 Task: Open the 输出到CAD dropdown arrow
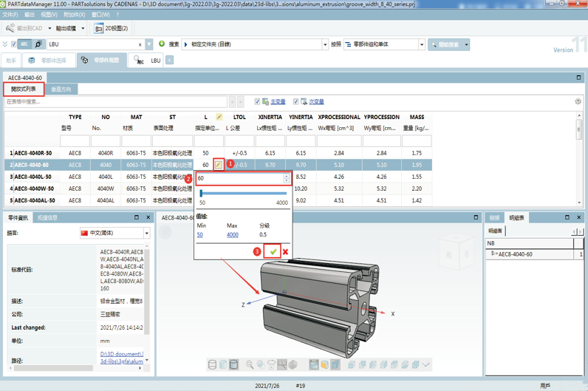click(x=49, y=29)
